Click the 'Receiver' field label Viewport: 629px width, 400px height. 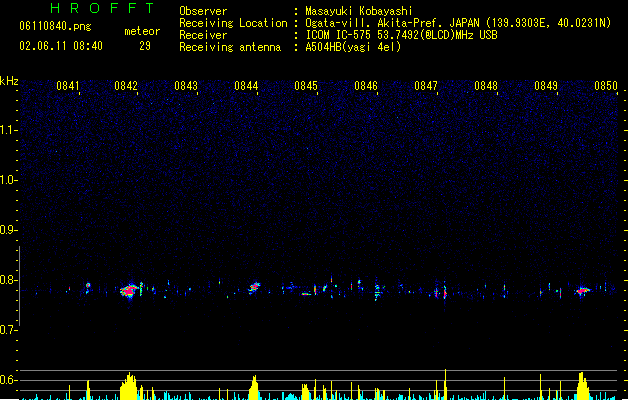point(203,35)
